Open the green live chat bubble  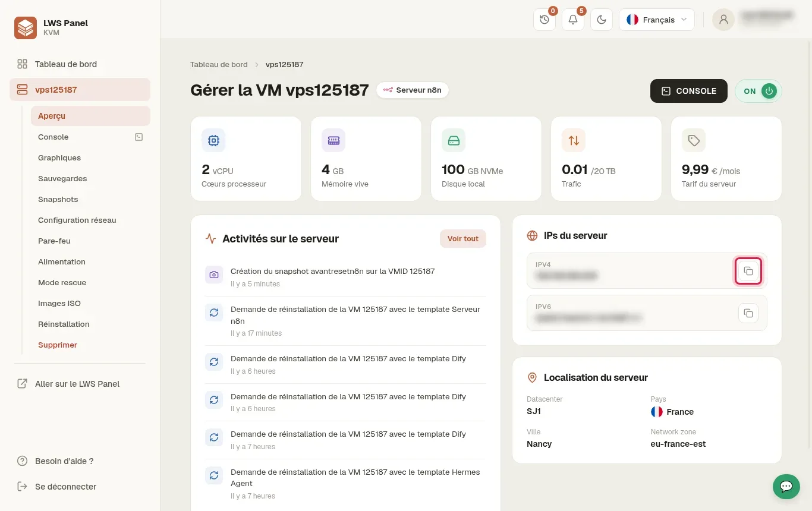click(x=786, y=487)
